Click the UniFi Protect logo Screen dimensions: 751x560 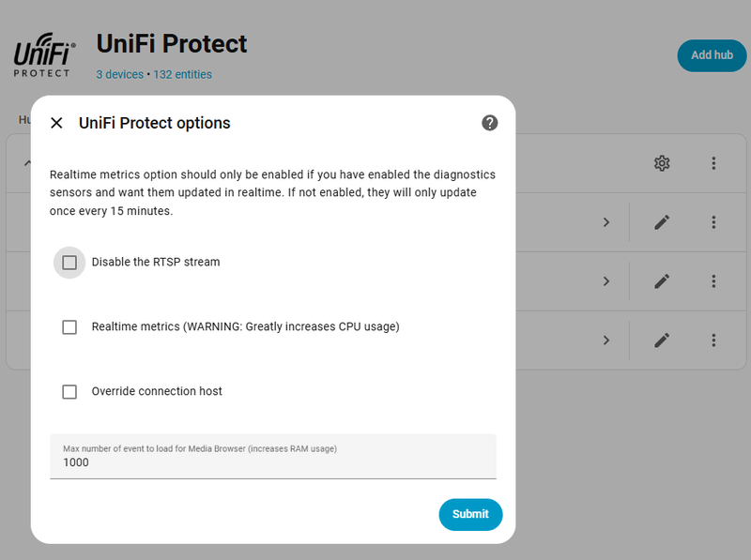click(x=42, y=58)
